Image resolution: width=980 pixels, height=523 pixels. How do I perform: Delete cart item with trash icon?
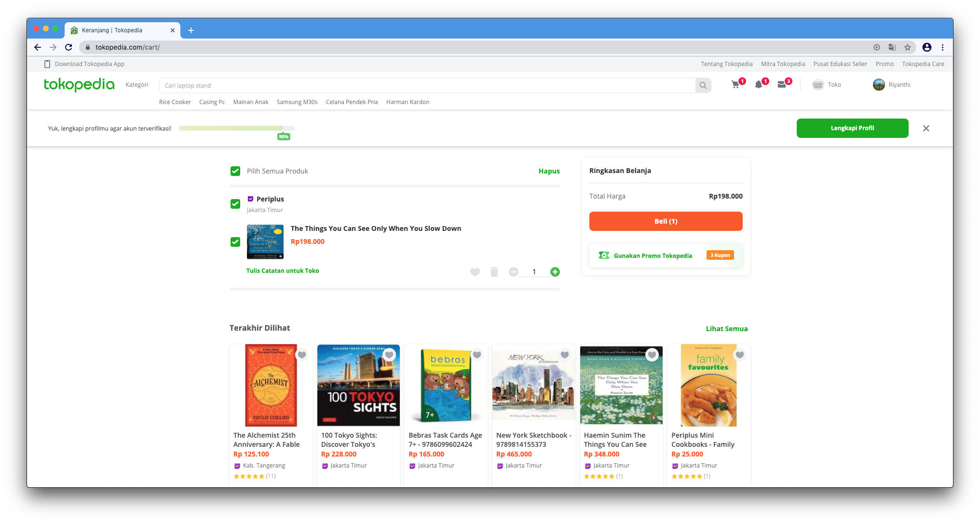tap(494, 272)
